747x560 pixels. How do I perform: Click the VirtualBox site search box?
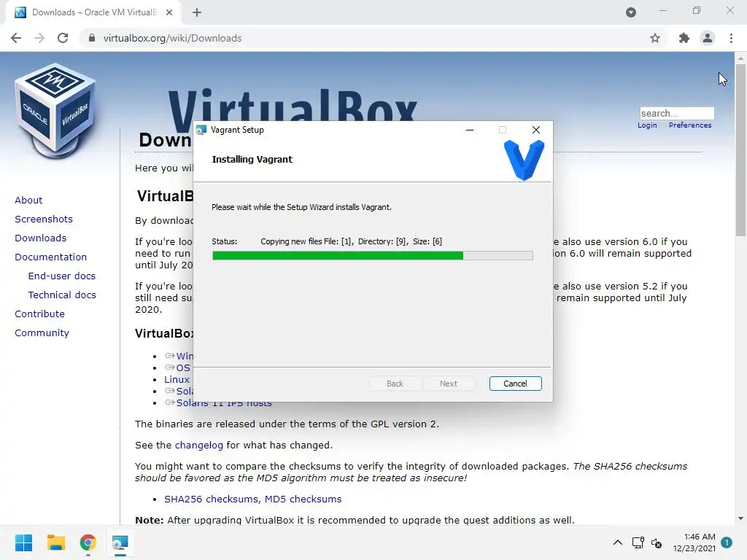pos(676,113)
